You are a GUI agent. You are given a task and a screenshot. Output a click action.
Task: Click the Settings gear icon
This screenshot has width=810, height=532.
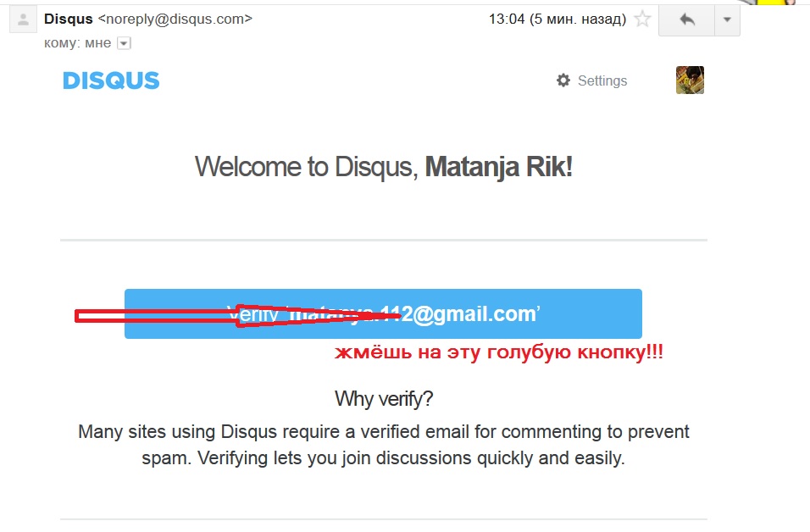click(x=563, y=80)
